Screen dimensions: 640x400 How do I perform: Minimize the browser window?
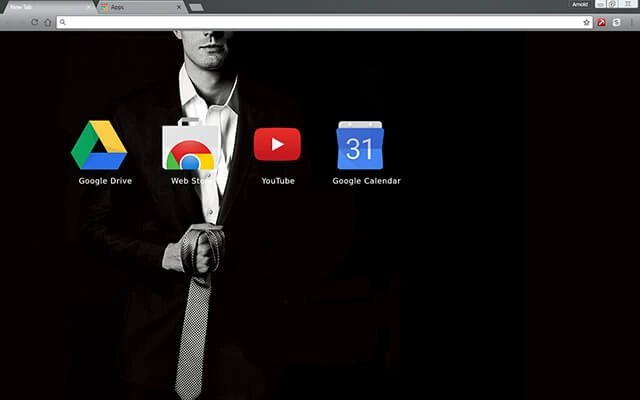click(x=600, y=4)
